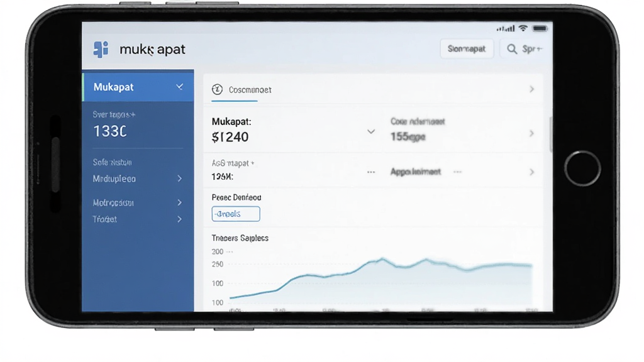Click the 196K value
The height and width of the screenshot is (362, 644).
pyautogui.click(x=222, y=177)
